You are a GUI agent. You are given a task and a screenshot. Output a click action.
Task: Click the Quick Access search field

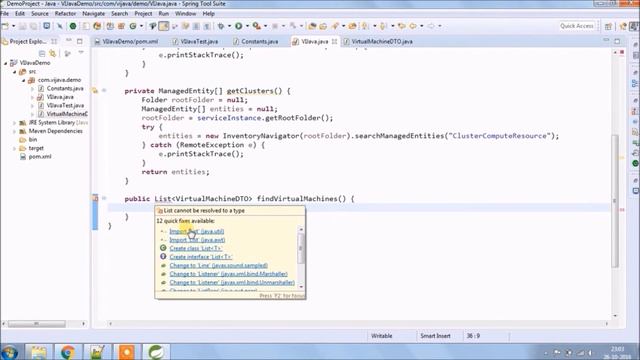click(x=577, y=26)
